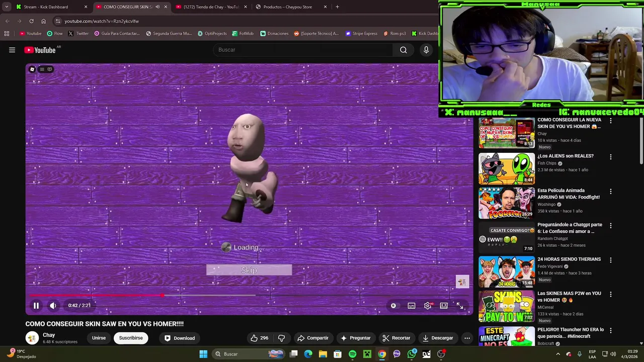Open the Windows Start menu

pos(203,354)
